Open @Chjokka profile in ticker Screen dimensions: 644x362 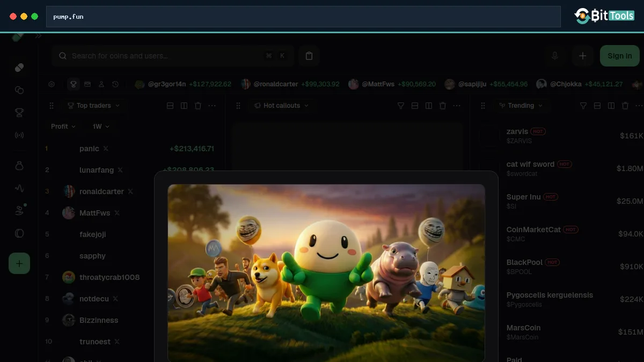[x=579, y=84]
